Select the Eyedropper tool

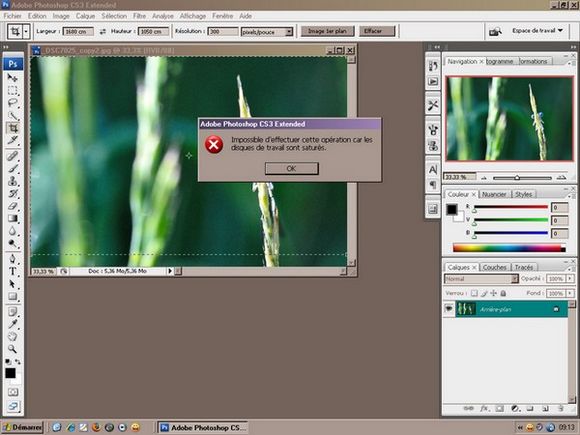12,324
